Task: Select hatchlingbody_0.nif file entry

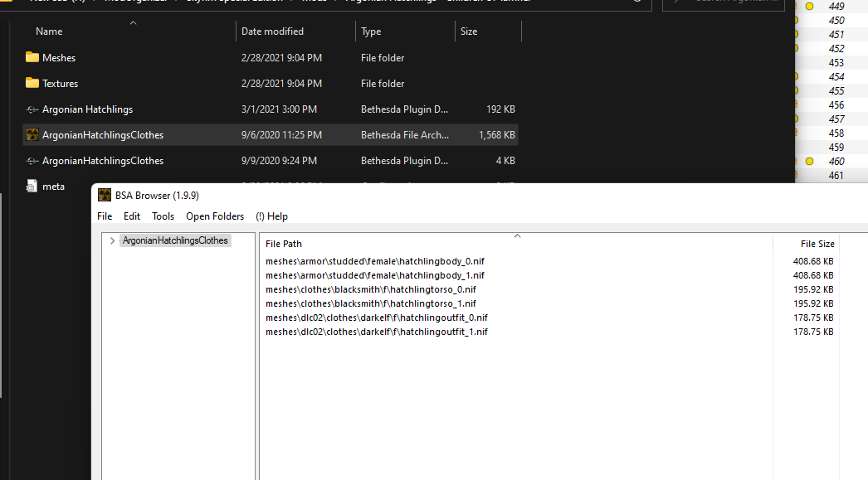Action: (375, 261)
